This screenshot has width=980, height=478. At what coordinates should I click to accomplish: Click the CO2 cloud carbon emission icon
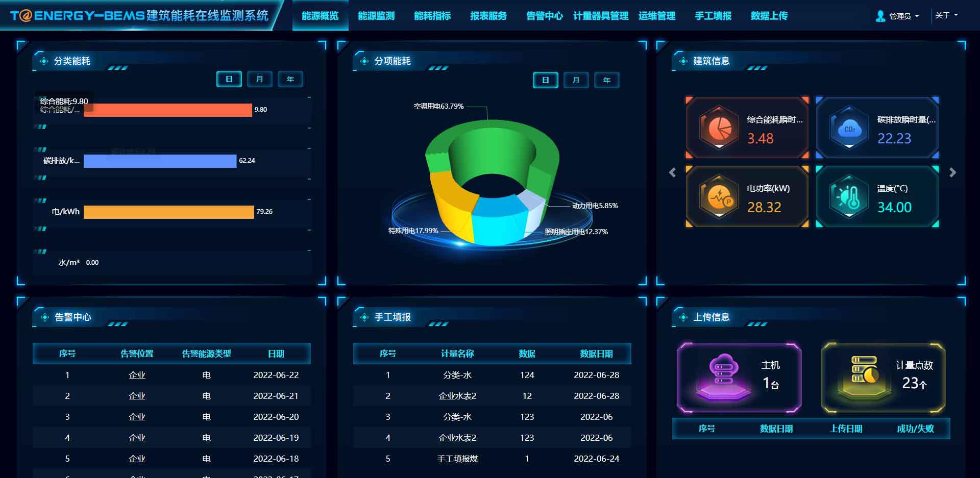(849, 128)
